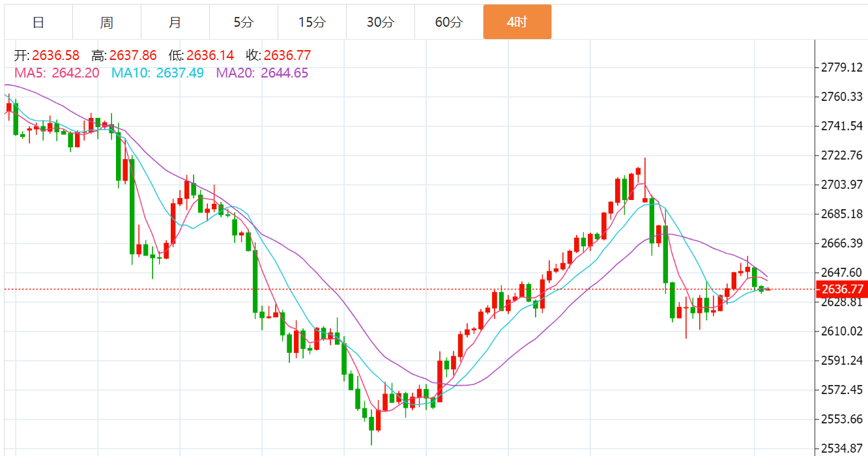
Task: Click the 2553.66 price axis label
Action: pyautogui.click(x=843, y=420)
